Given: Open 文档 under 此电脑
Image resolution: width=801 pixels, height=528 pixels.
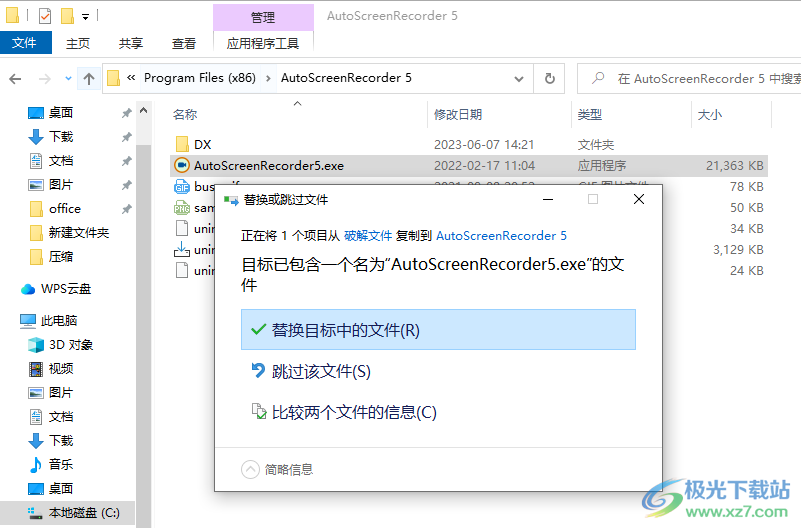Looking at the screenshot, I should [61, 416].
